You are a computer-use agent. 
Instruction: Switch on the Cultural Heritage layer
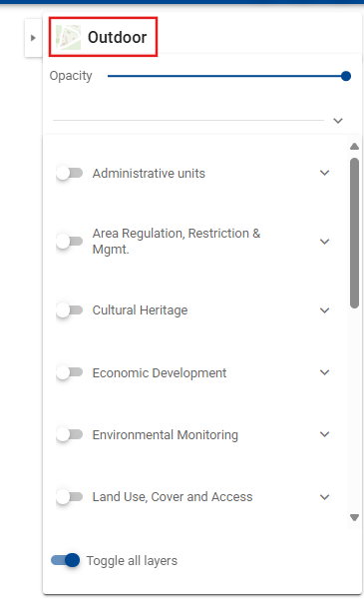click(x=69, y=310)
